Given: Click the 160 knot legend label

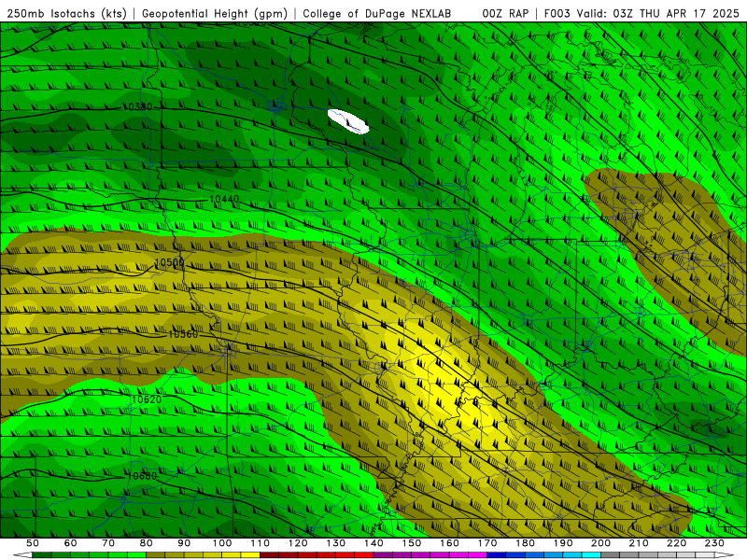Looking at the screenshot, I should pyautogui.click(x=449, y=543).
